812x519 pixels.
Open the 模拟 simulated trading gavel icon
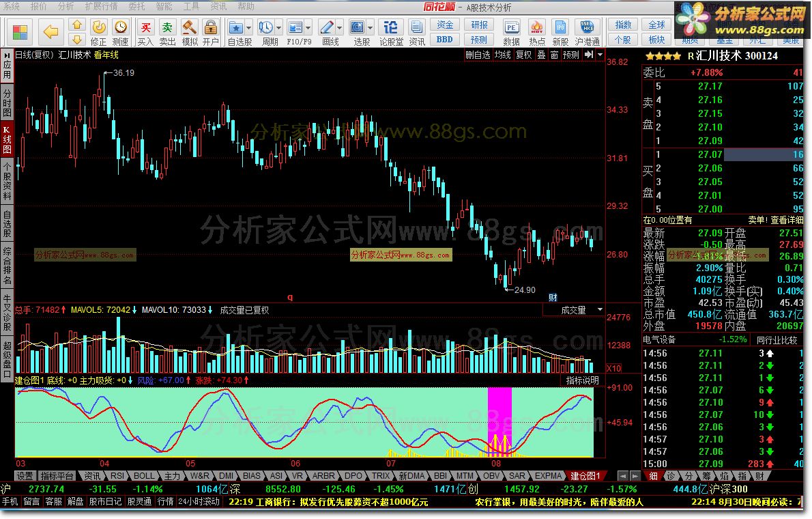pos(190,32)
